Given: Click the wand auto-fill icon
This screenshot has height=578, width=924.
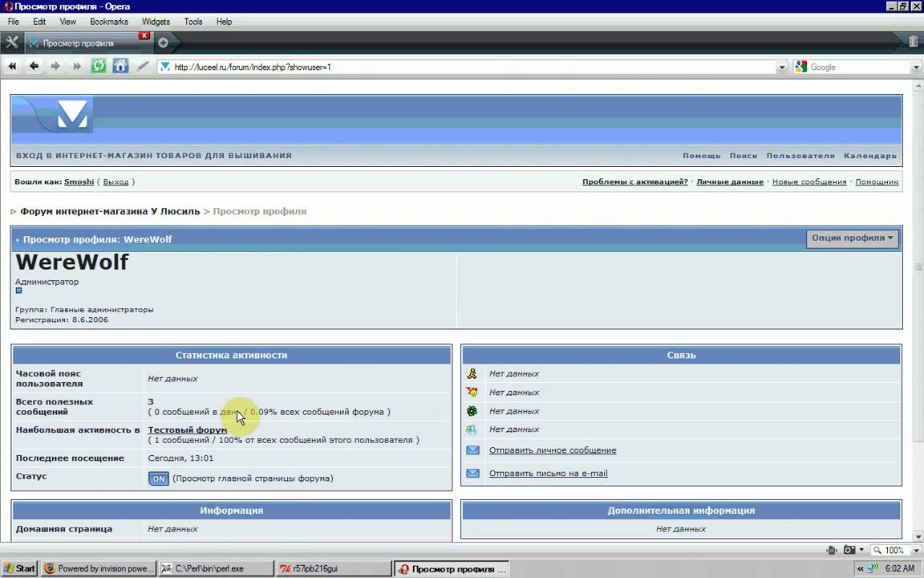Looking at the screenshot, I should click(x=142, y=66).
